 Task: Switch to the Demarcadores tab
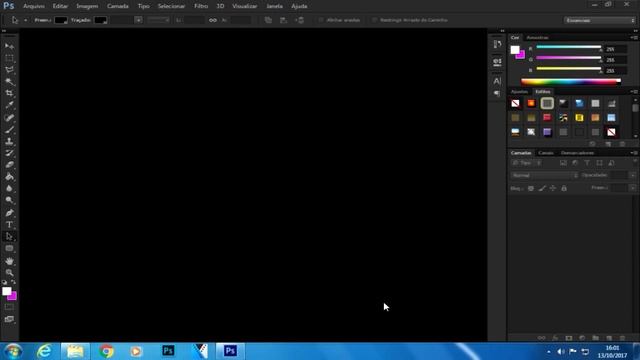click(577, 153)
